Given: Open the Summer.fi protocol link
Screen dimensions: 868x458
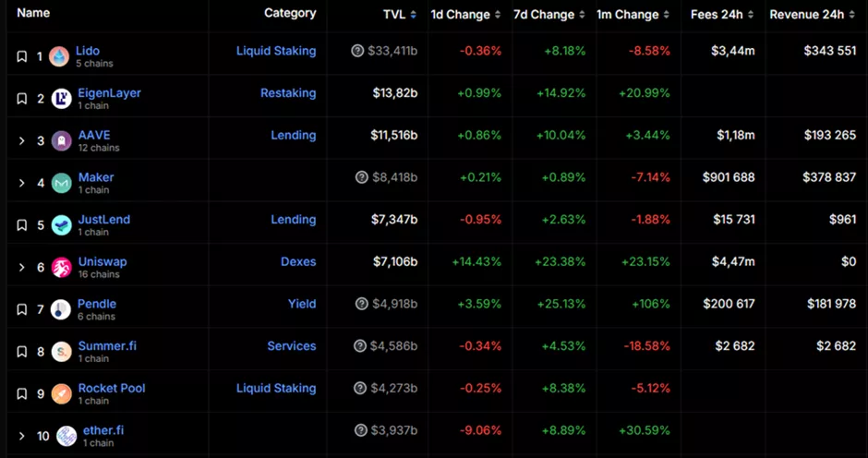Looking at the screenshot, I should (x=107, y=345).
